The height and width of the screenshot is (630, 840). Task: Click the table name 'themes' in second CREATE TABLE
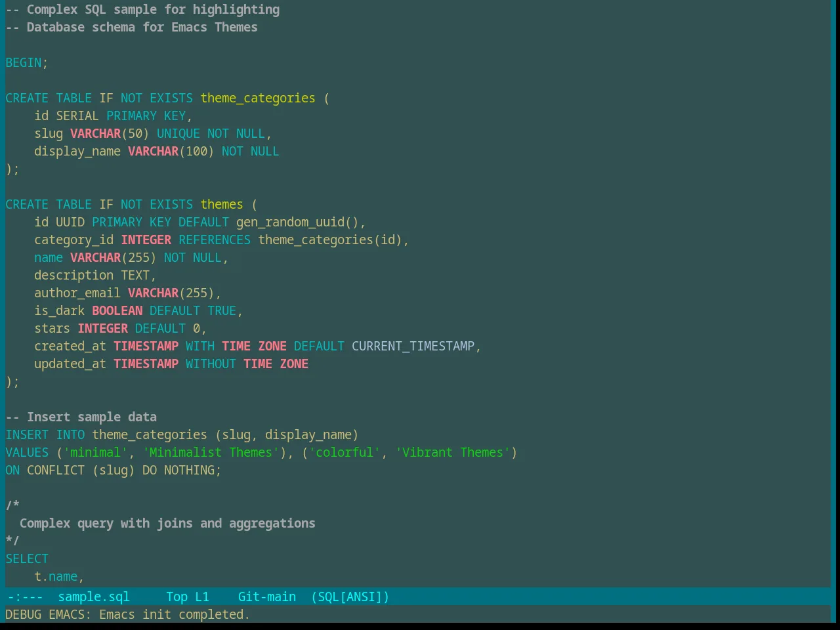(222, 204)
